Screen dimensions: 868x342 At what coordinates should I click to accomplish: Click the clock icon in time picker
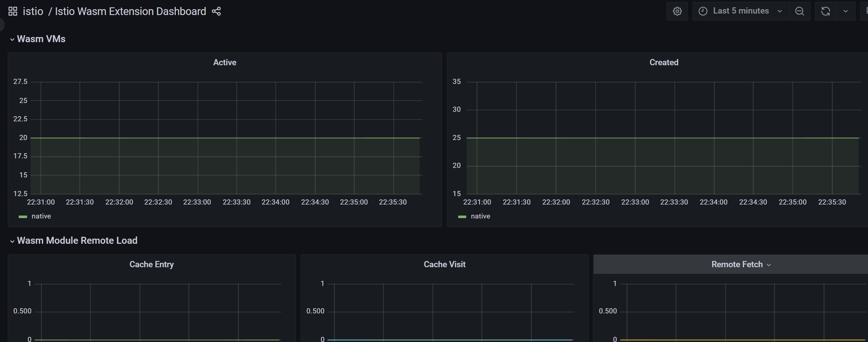pyautogui.click(x=703, y=11)
